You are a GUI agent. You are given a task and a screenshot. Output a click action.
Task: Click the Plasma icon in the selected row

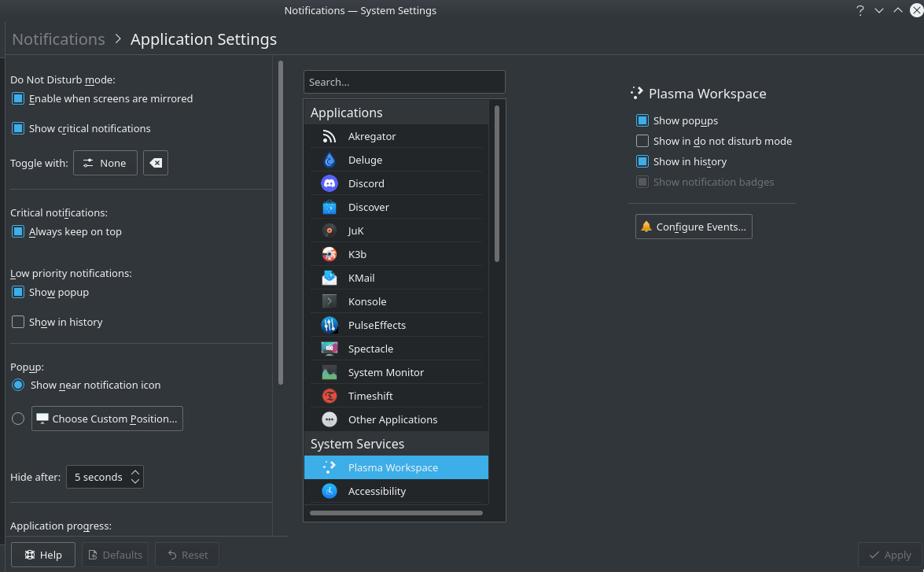(329, 467)
